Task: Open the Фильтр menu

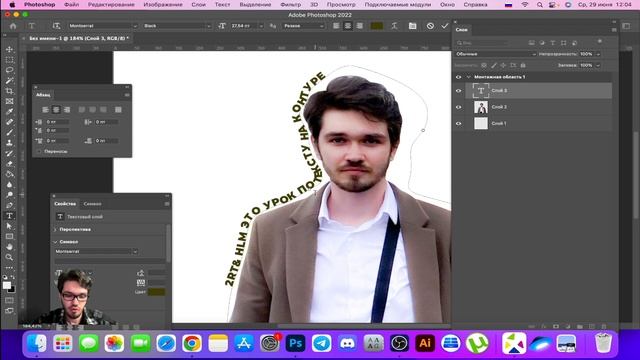Action: (x=291, y=4)
